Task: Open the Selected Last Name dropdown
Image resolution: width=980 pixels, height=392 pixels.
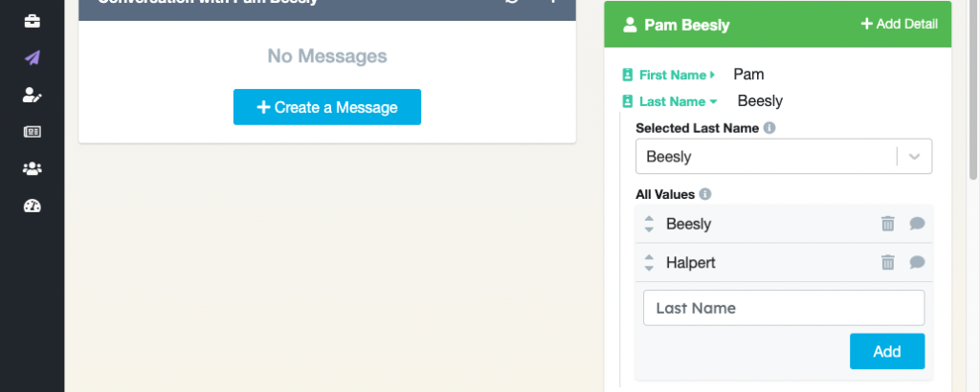Action: (x=784, y=157)
